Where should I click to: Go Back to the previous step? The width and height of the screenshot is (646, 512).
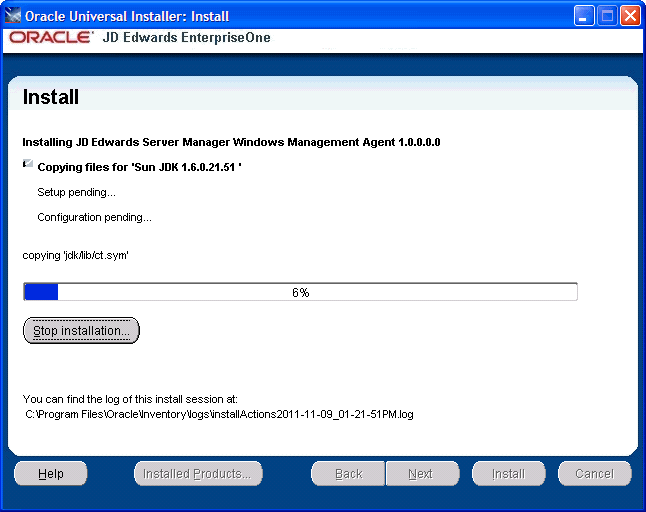348,474
